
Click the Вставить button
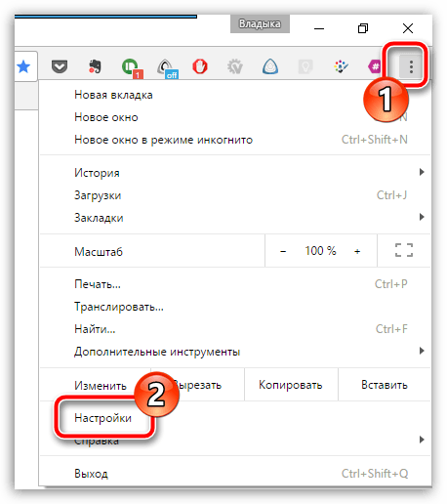(385, 385)
